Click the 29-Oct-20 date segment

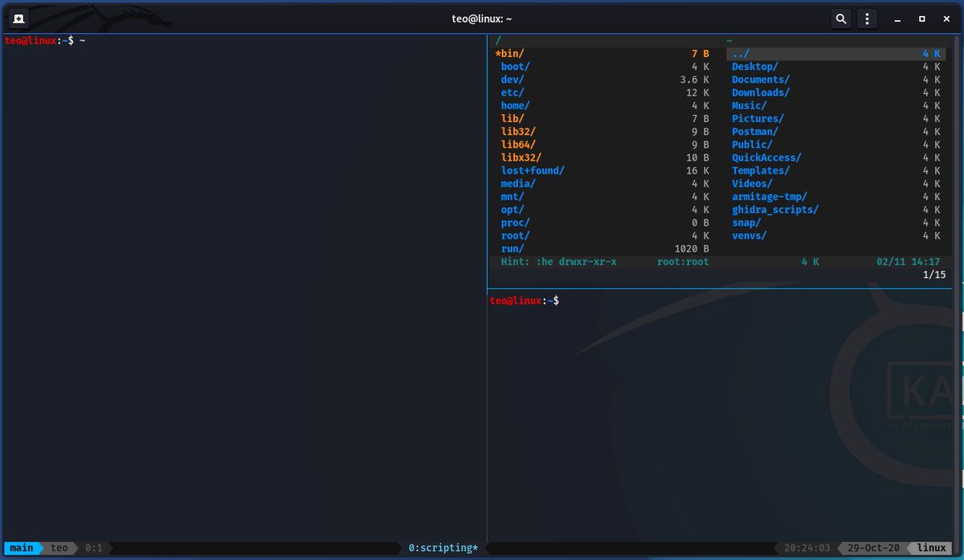coord(874,548)
